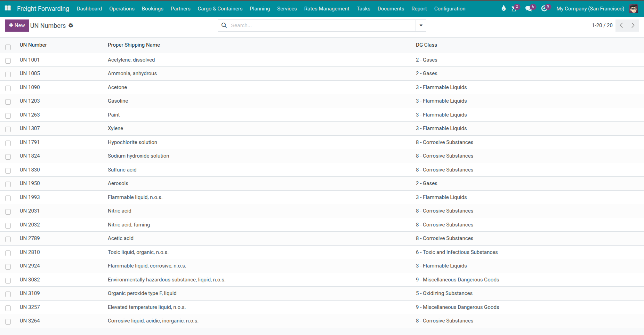Open the apps grid home menu

[8, 8]
